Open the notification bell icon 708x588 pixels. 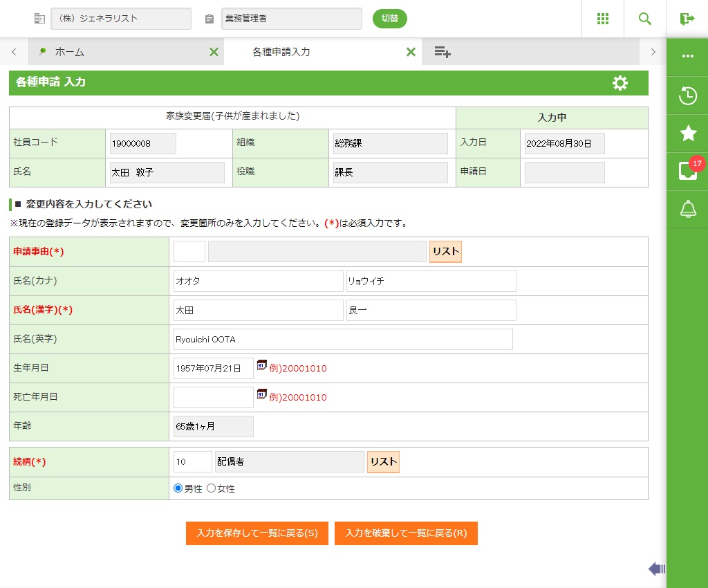688,209
